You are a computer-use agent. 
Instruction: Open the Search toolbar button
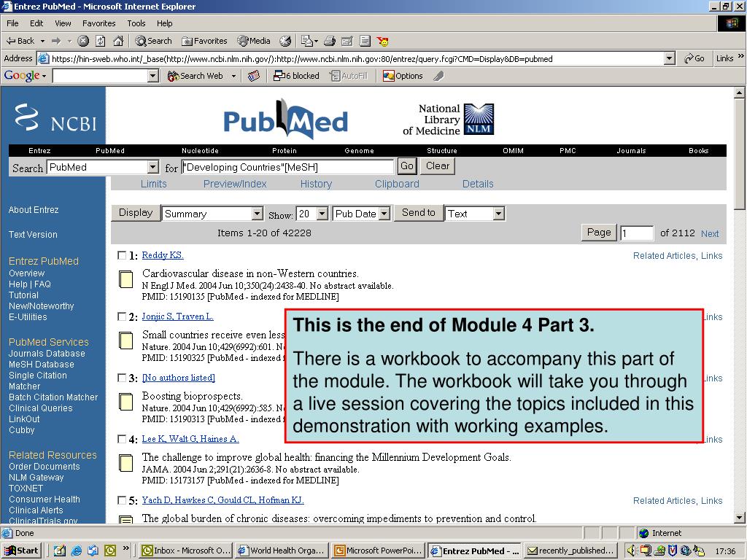coord(153,41)
